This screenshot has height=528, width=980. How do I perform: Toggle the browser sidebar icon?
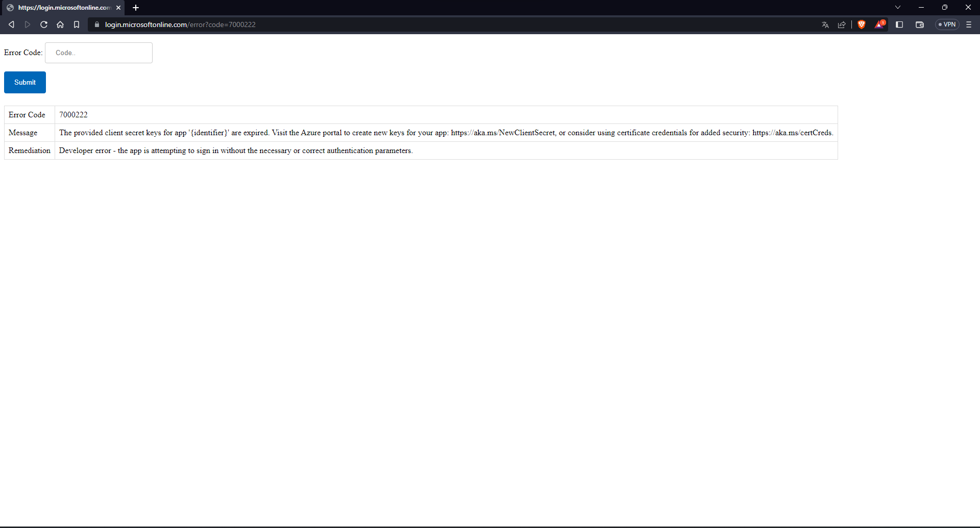click(899, 24)
